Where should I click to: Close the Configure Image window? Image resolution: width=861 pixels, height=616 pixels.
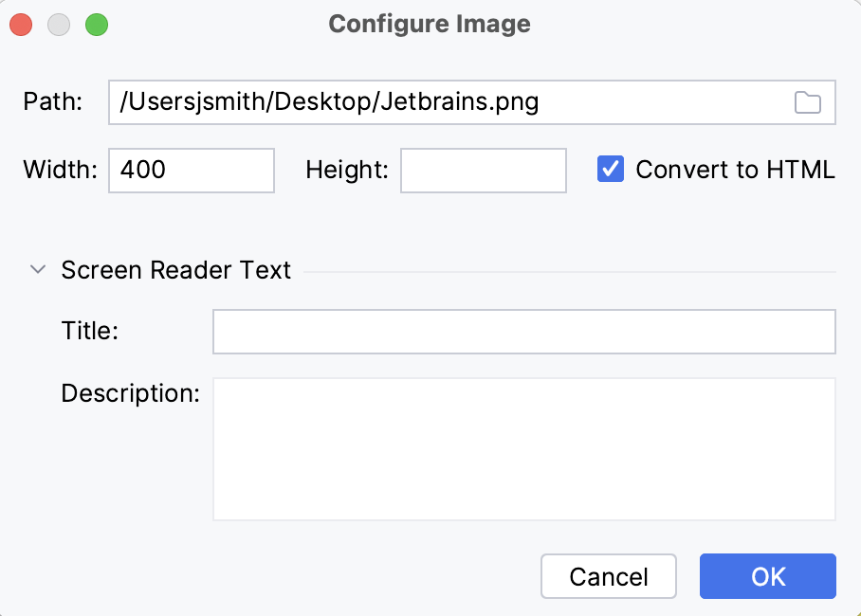19,25
